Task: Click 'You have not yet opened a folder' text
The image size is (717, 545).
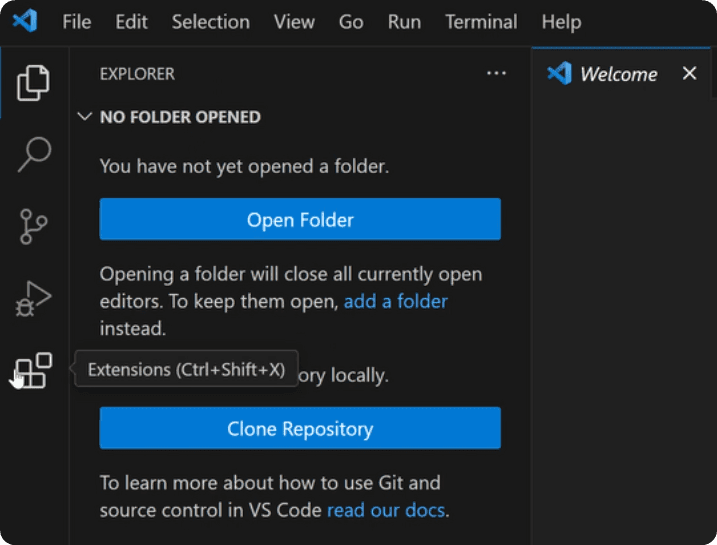Action: [244, 166]
